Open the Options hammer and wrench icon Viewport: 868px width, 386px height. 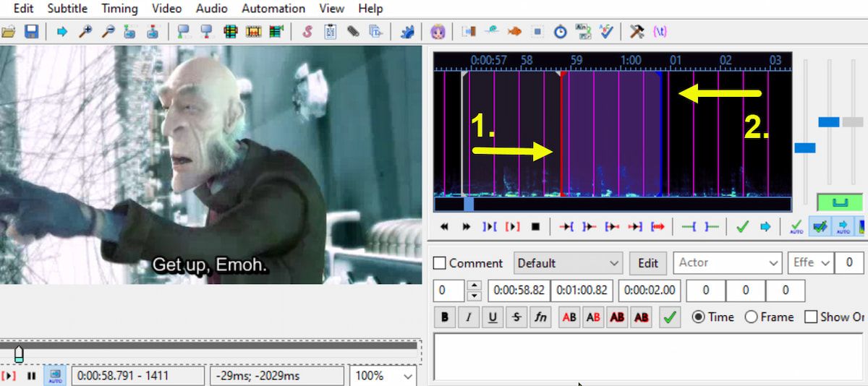click(x=637, y=32)
